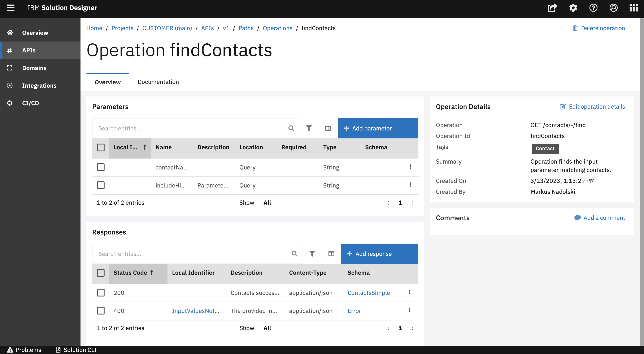Open the settings gear icon
The width and height of the screenshot is (644, 354).
(573, 8)
